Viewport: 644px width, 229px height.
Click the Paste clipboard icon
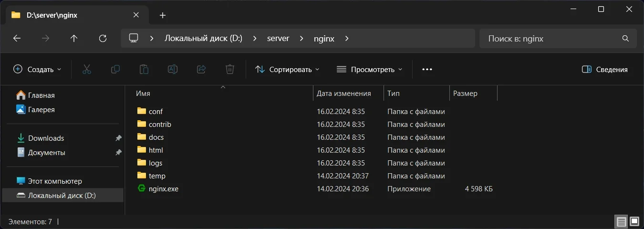coord(144,69)
